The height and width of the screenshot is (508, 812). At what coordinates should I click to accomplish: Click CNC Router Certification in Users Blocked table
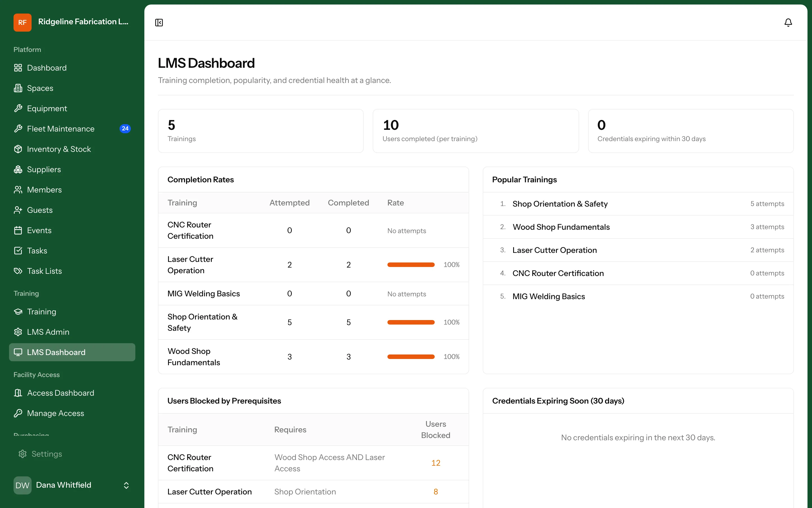[190, 463]
